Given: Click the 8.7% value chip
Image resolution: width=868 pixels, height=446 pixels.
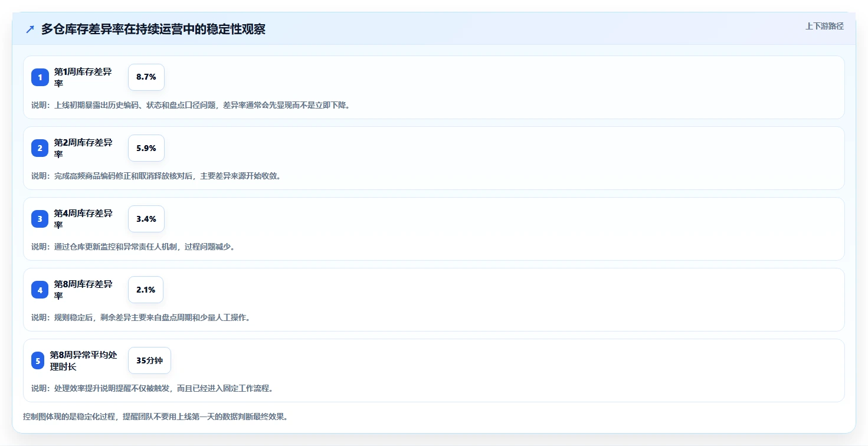Looking at the screenshot, I should point(146,77).
